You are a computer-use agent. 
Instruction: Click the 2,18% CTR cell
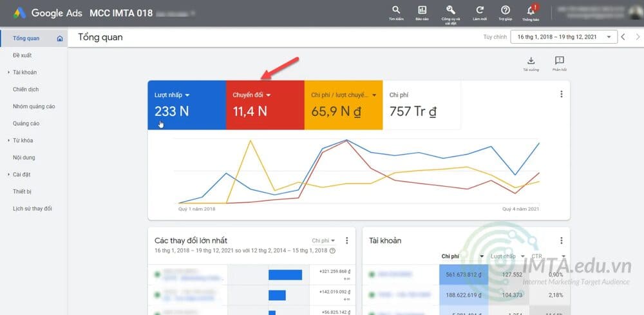(556, 295)
